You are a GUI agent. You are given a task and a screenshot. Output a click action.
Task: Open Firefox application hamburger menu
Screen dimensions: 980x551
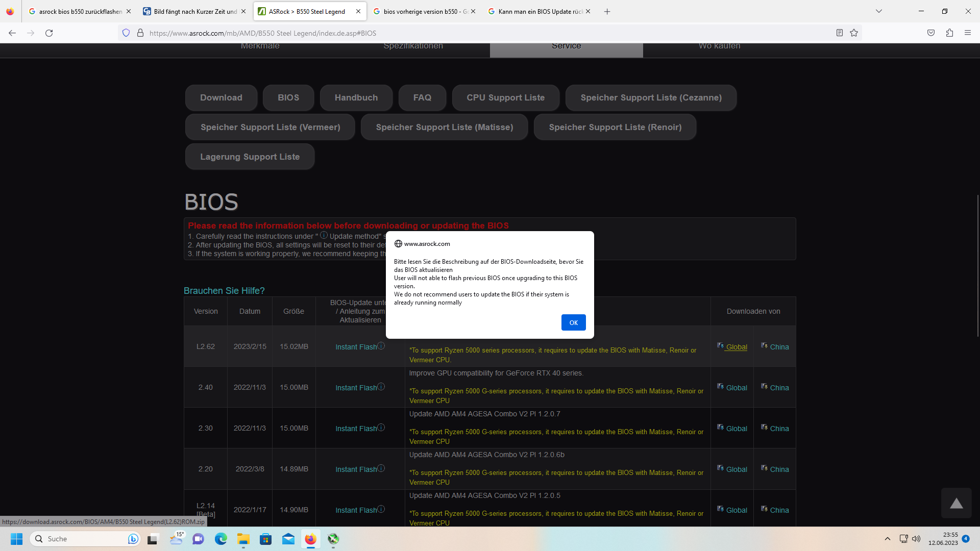point(968,33)
